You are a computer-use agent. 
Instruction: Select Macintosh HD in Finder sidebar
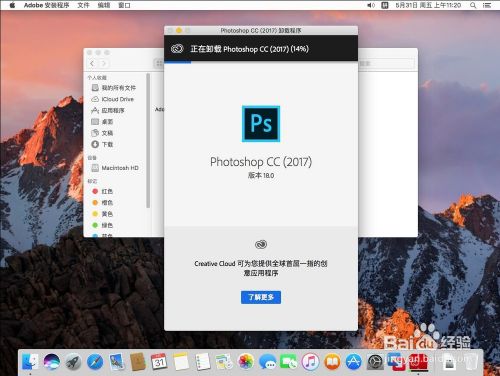[x=115, y=168]
